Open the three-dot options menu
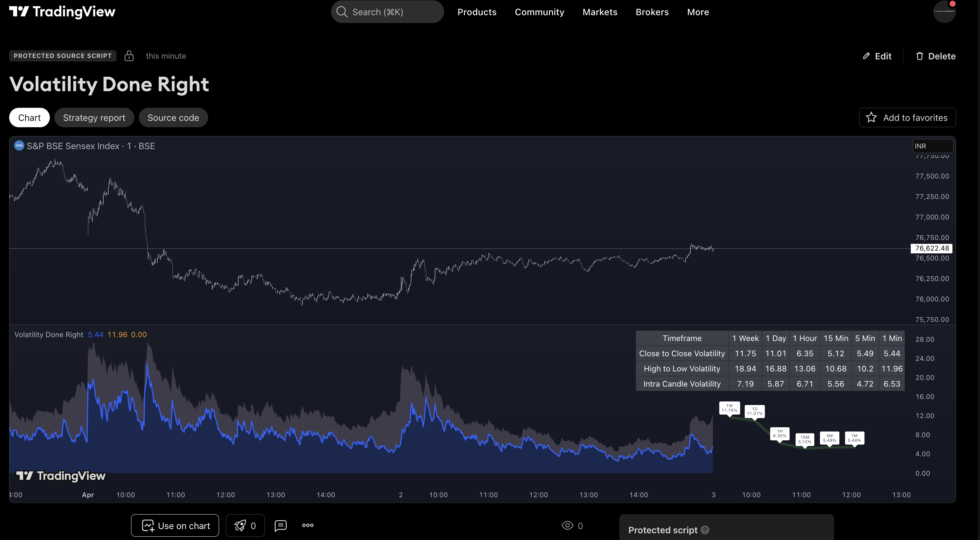Viewport: 980px width, 540px height. (x=307, y=526)
